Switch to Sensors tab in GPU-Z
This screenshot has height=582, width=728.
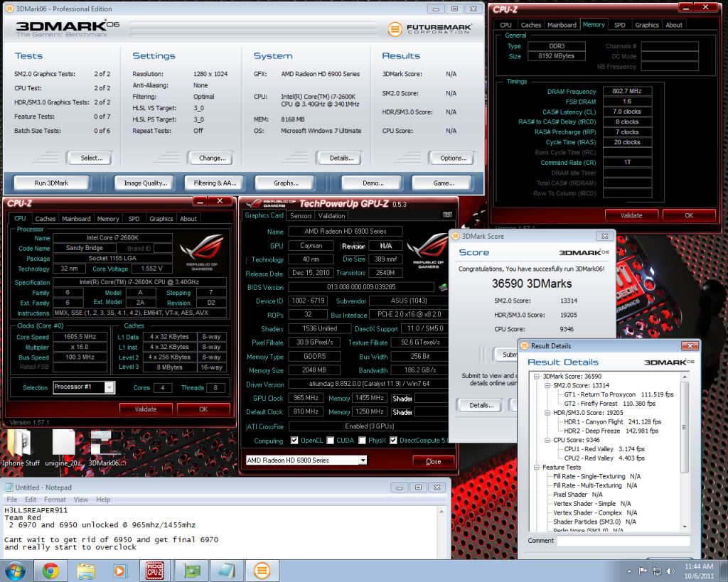click(301, 215)
